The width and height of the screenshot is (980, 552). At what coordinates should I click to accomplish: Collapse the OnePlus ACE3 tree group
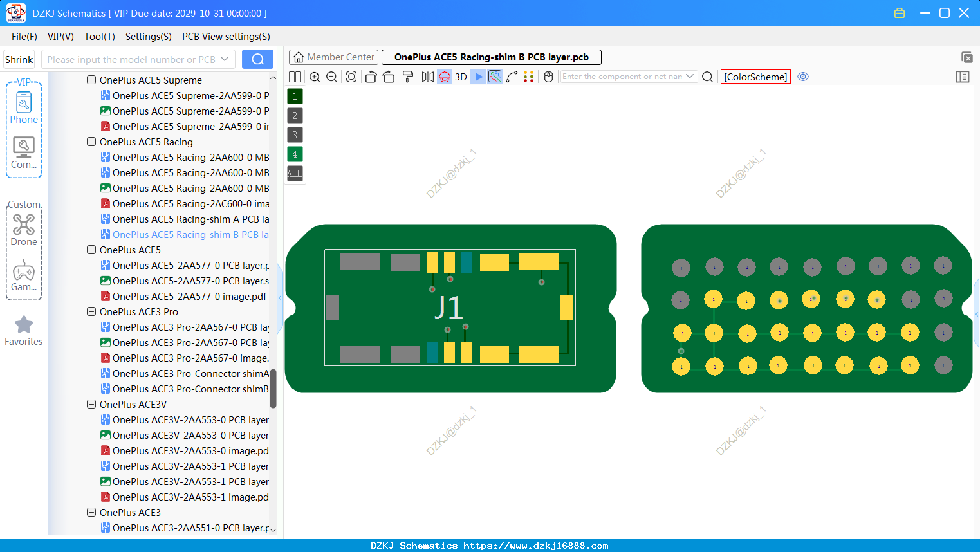(91, 512)
